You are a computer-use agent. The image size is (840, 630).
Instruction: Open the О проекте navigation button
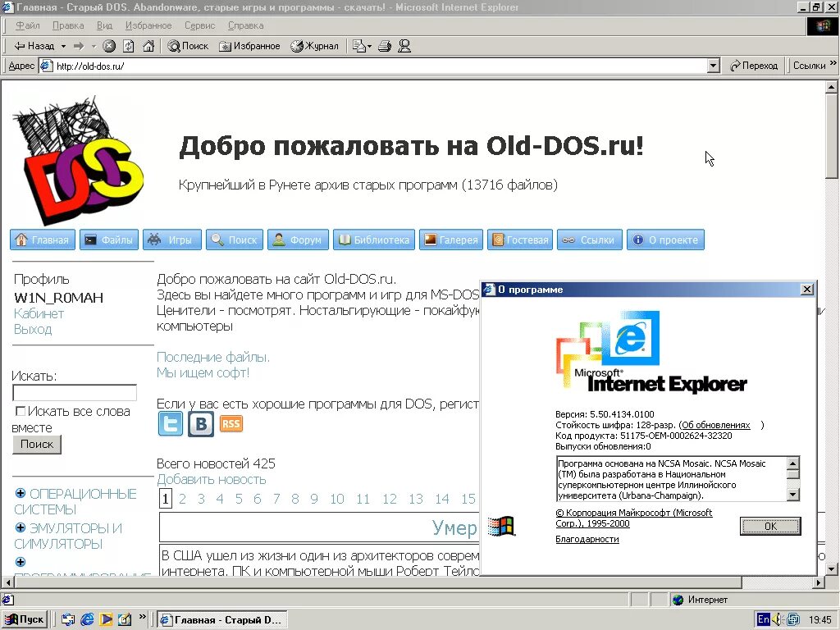[x=665, y=240]
